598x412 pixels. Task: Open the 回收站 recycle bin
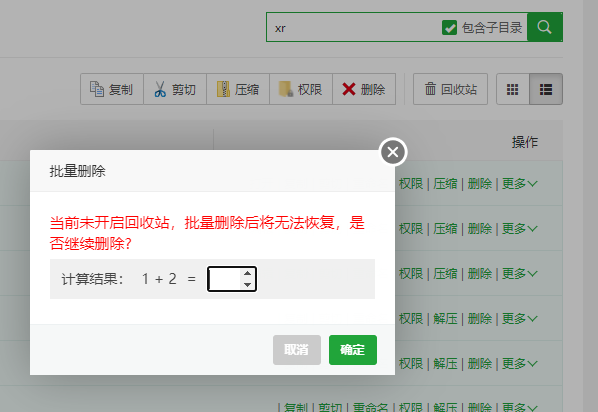coord(450,89)
